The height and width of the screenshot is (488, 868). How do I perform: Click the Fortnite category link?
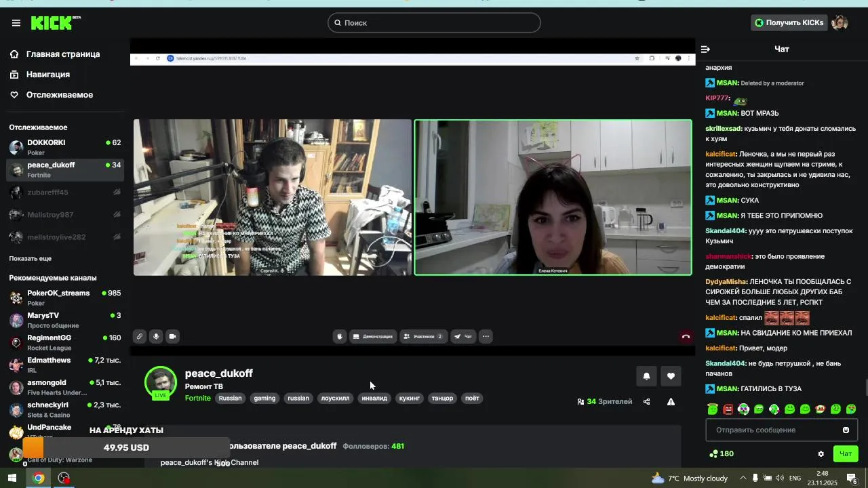click(x=198, y=399)
